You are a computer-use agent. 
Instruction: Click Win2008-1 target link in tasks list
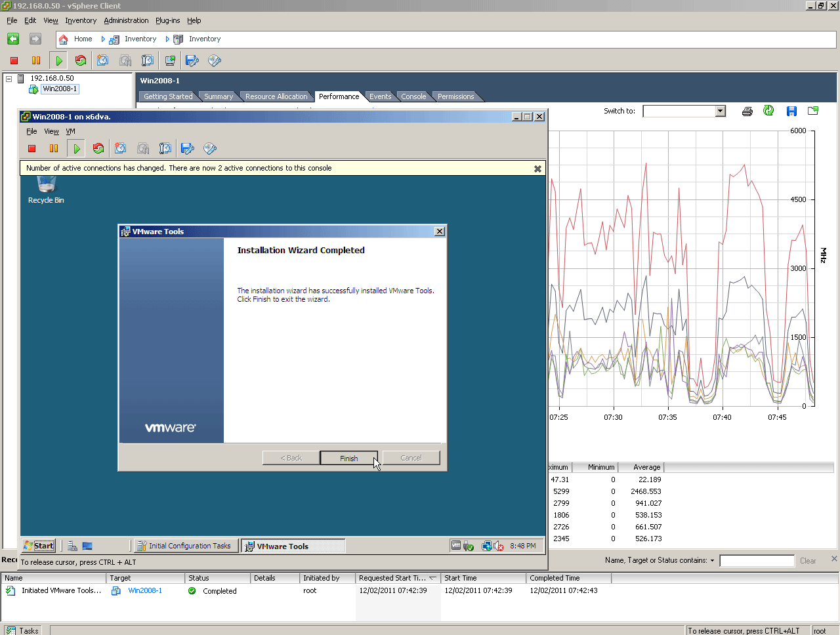click(x=145, y=590)
